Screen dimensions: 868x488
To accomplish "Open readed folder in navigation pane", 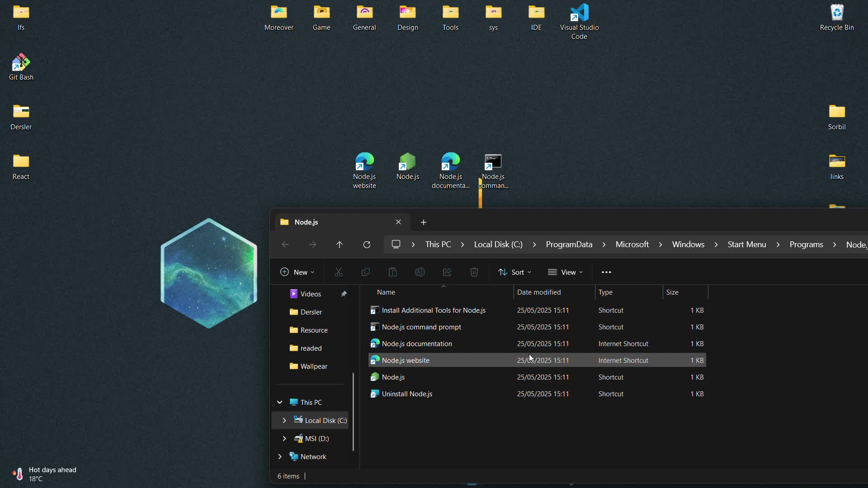I will [x=311, y=348].
